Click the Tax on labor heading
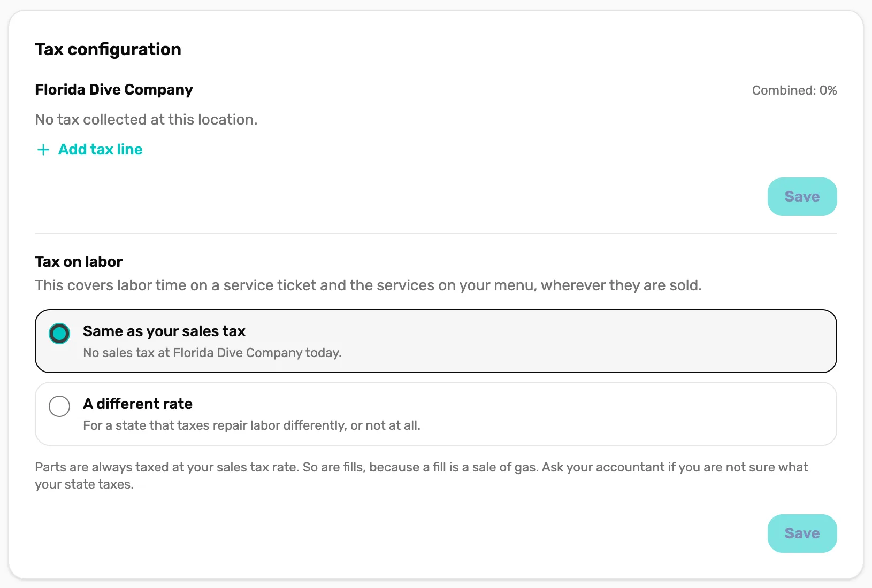The height and width of the screenshot is (588, 872). point(79,261)
